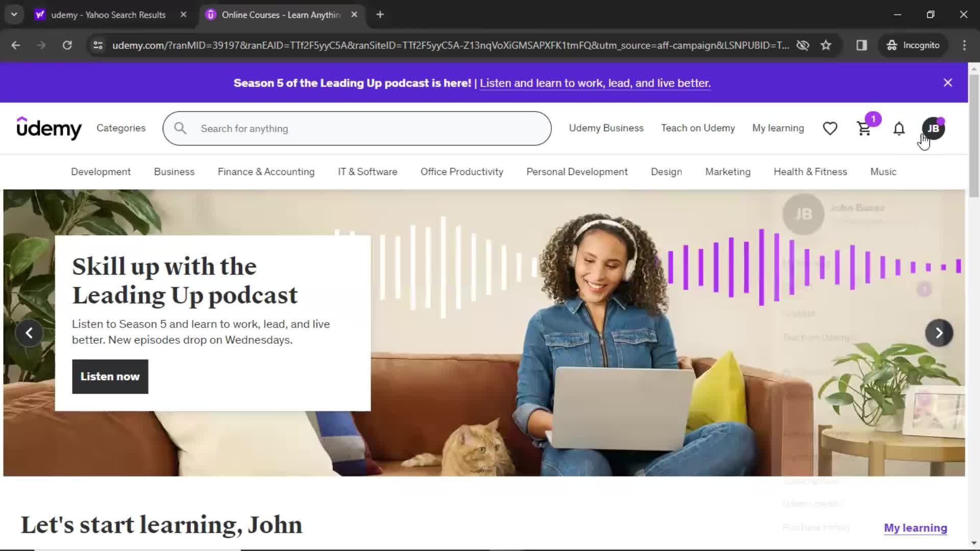Image resolution: width=980 pixels, height=551 pixels.
Task: Click the wishlist heart icon
Action: pos(830,128)
